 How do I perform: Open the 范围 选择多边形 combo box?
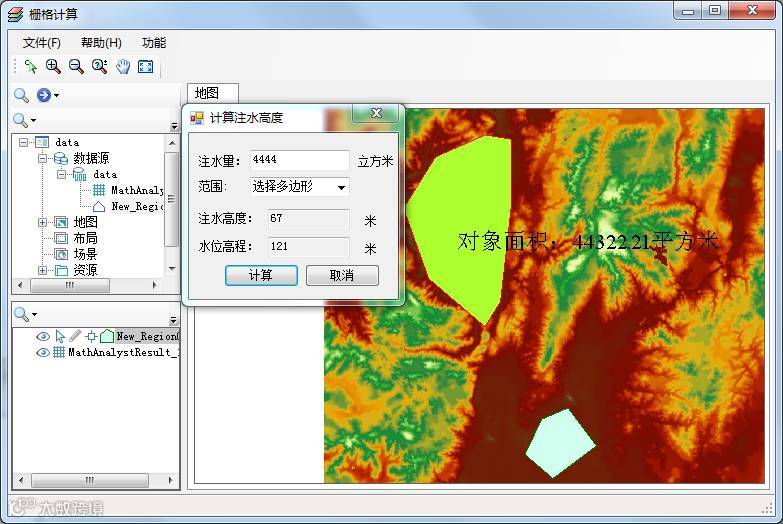pos(300,187)
